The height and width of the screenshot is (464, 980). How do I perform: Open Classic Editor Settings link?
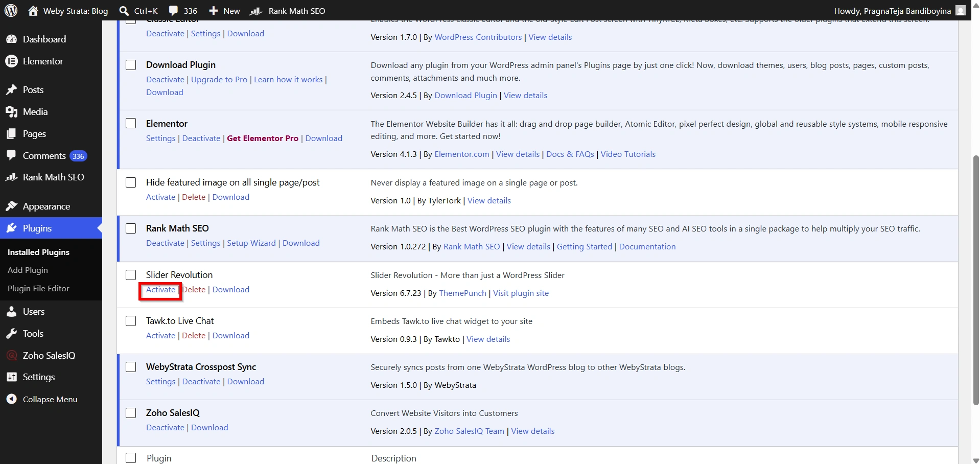(205, 34)
